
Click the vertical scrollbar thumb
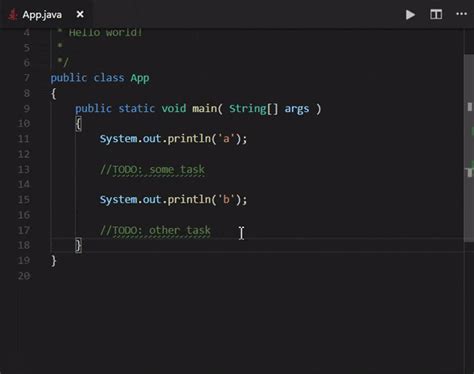469,148
